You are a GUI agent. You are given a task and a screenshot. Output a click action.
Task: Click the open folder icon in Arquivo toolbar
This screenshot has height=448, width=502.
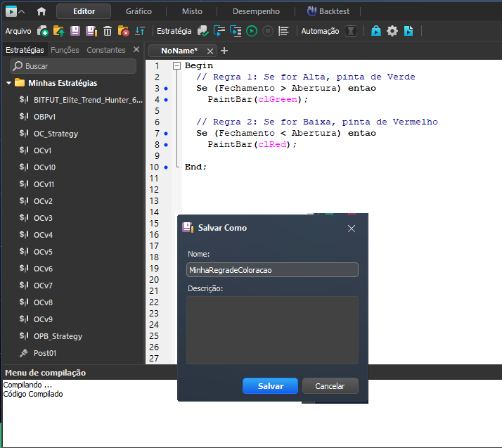[x=58, y=31]
